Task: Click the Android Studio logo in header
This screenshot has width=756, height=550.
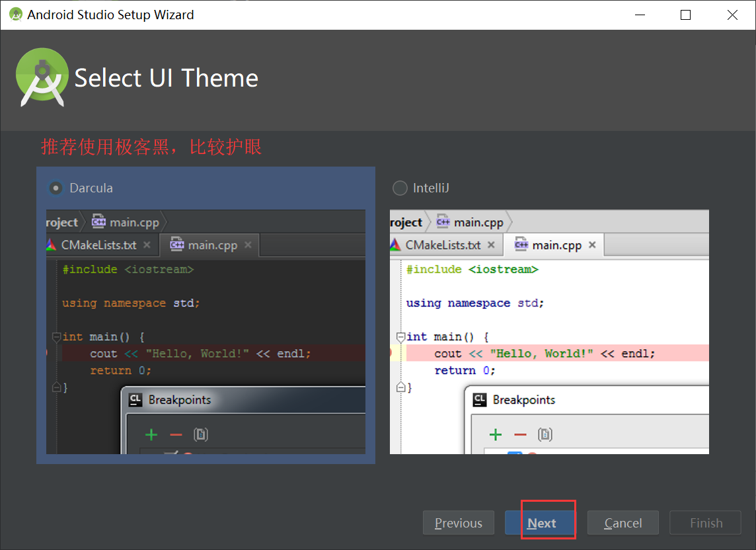Action: (x=42, y=77)
